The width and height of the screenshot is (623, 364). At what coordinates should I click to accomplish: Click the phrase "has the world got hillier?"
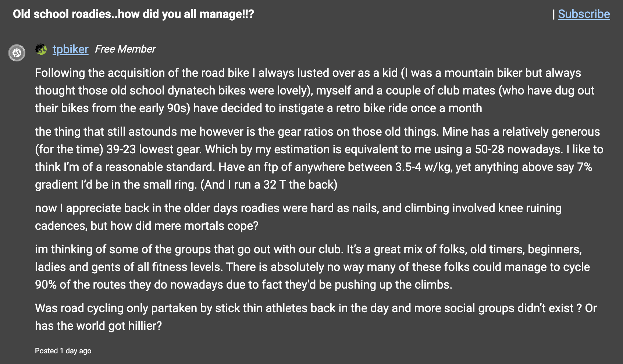[x=98, y=326]
